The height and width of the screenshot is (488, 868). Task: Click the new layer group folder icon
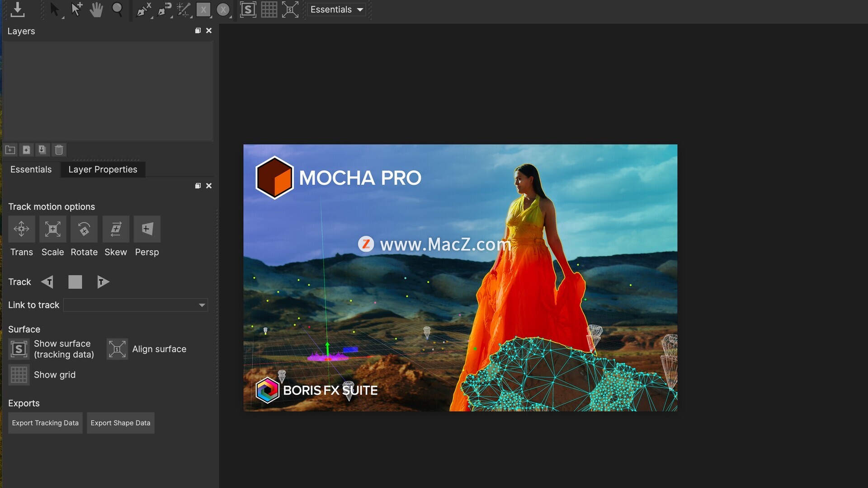10,150
